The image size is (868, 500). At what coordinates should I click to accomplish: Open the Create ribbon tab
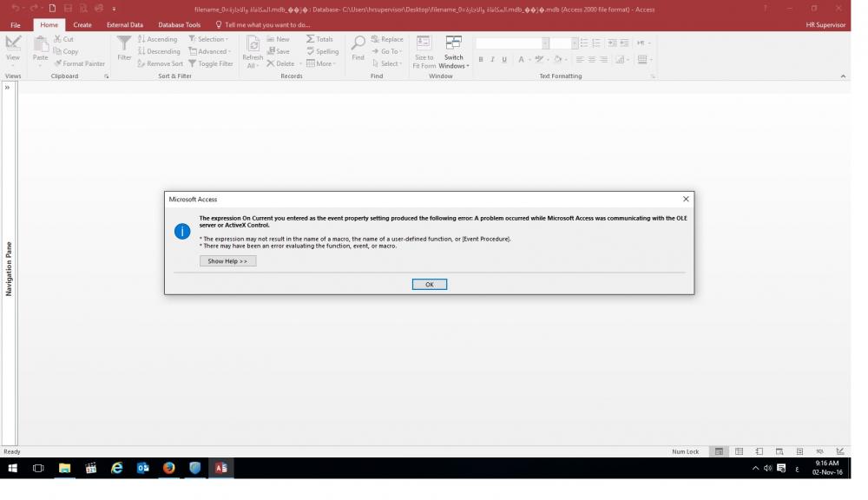click(x=82, y=25)
